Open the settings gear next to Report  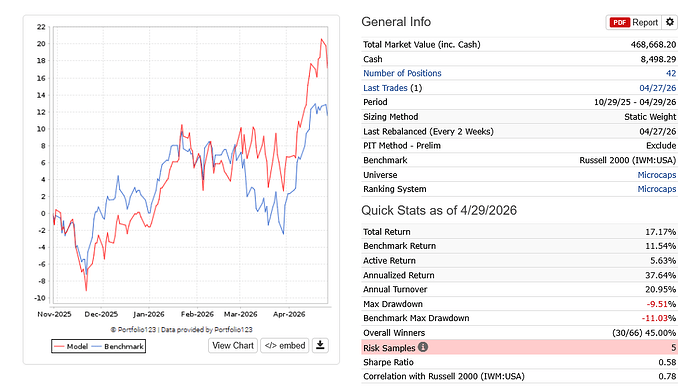[x=670, y=22]
